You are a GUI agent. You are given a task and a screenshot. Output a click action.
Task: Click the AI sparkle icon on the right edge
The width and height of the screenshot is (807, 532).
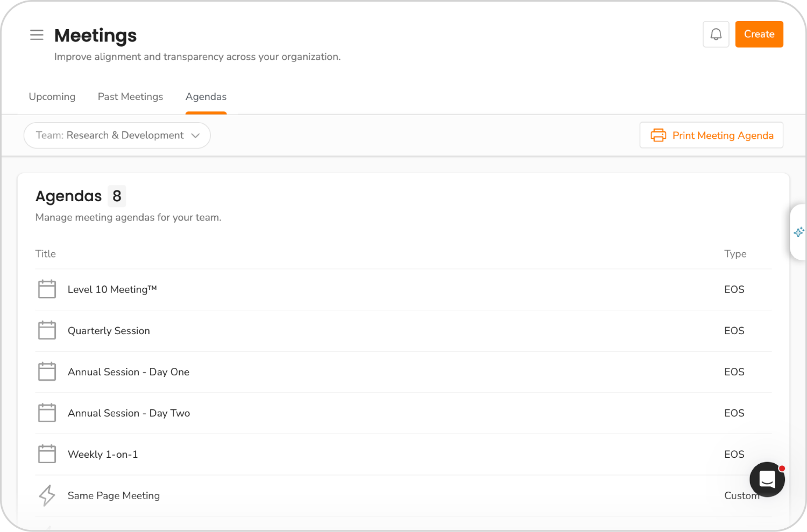point(799,232)
